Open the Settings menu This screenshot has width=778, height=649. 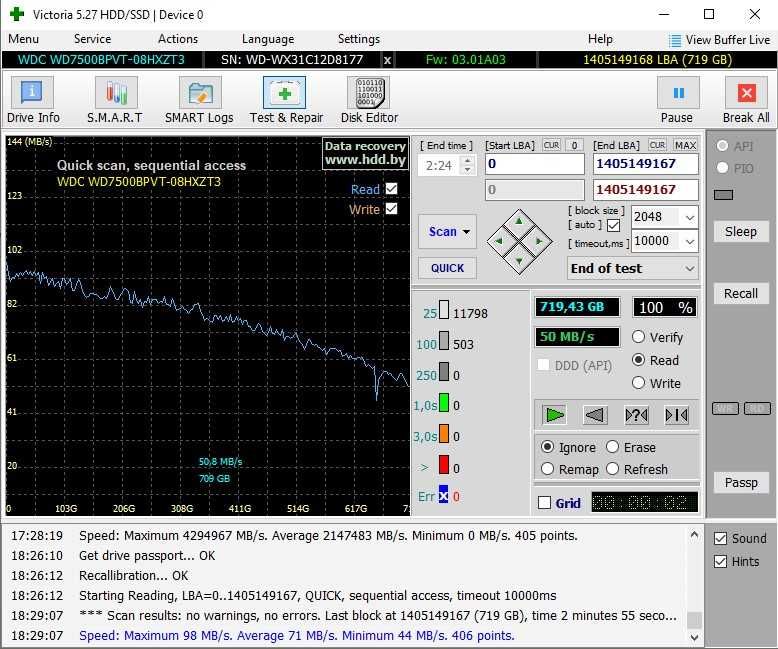[359, 39]
